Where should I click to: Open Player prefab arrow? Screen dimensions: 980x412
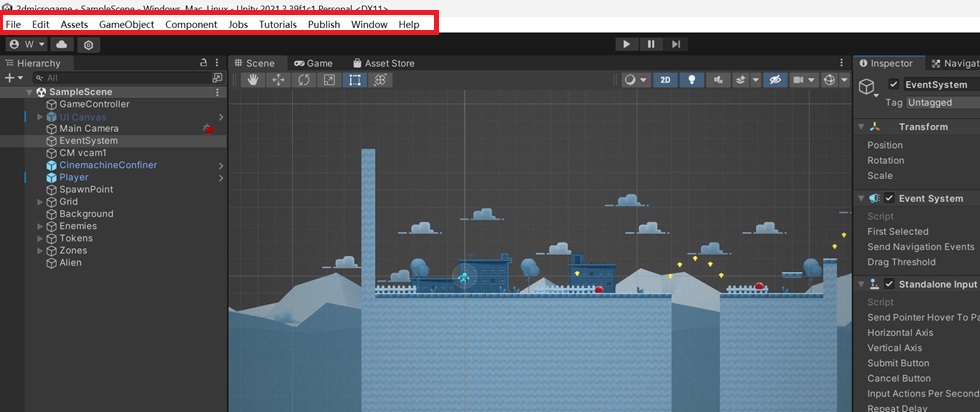click(x=221, y=178)
